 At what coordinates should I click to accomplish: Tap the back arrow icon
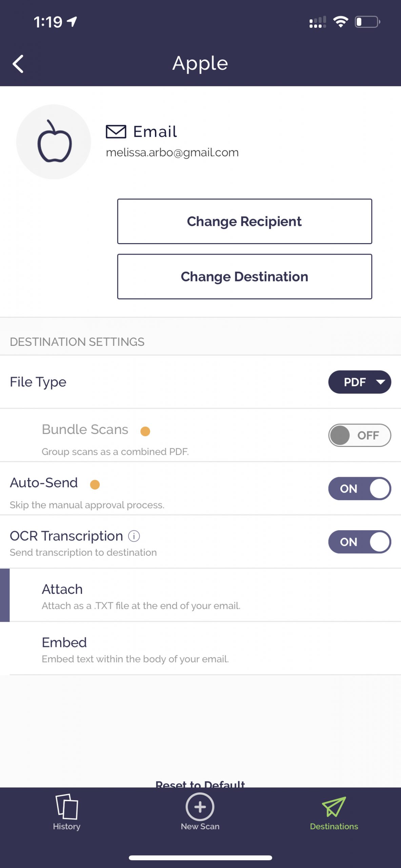(18, 64)
